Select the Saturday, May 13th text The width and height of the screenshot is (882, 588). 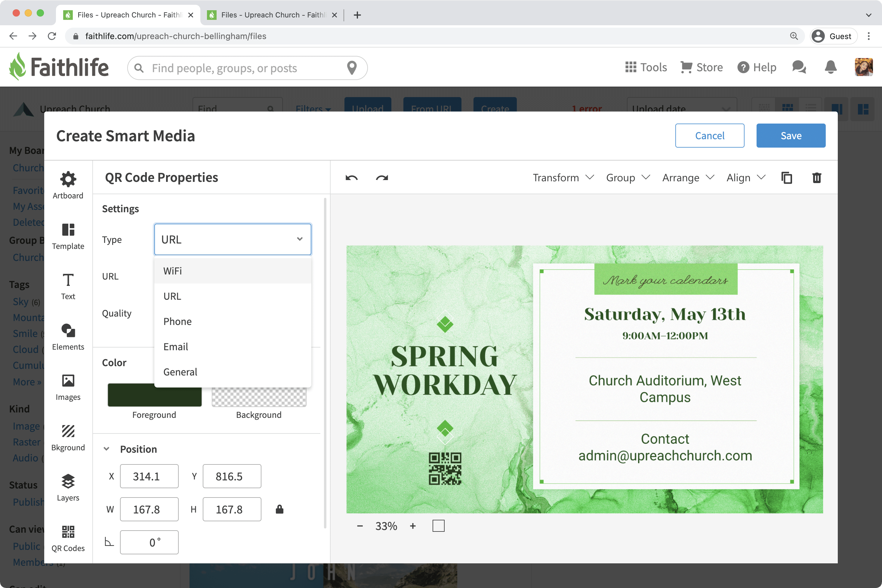[665, 314]
